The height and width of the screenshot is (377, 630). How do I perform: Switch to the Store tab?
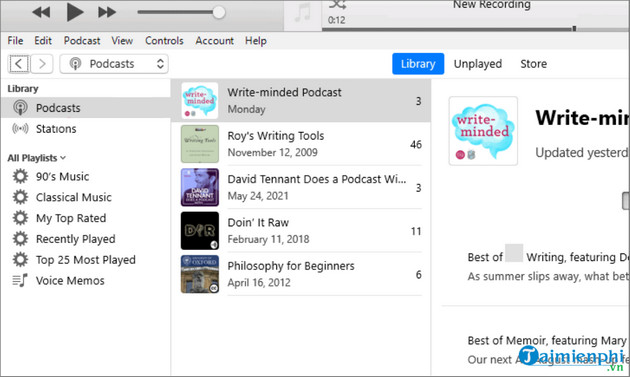(x=533, y=64)
